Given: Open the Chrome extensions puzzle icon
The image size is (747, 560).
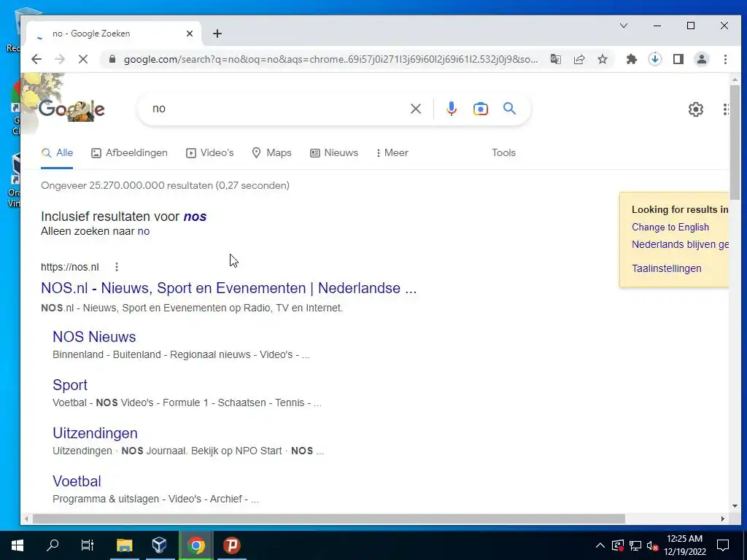Looking at the screenshot, I should pos(632,59).
